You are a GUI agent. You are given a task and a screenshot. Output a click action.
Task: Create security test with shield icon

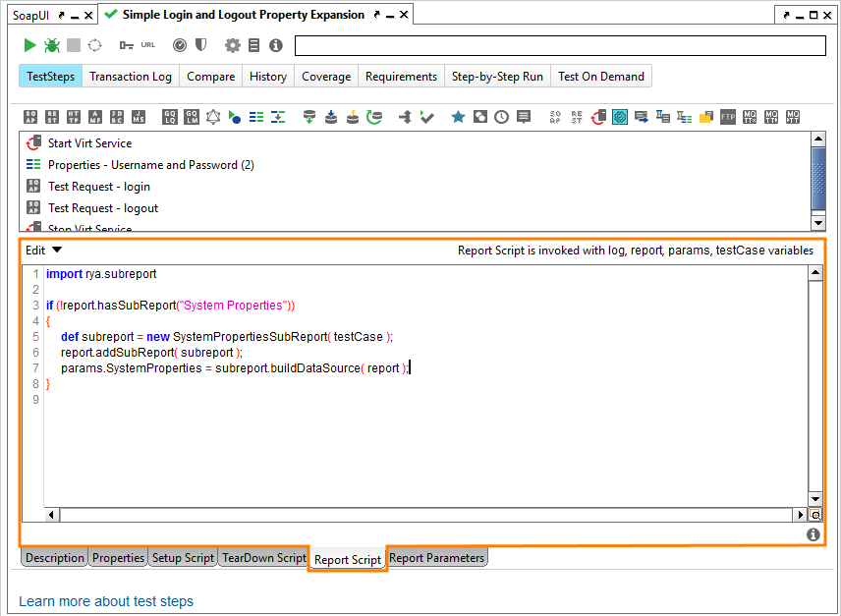pos(200,45)
